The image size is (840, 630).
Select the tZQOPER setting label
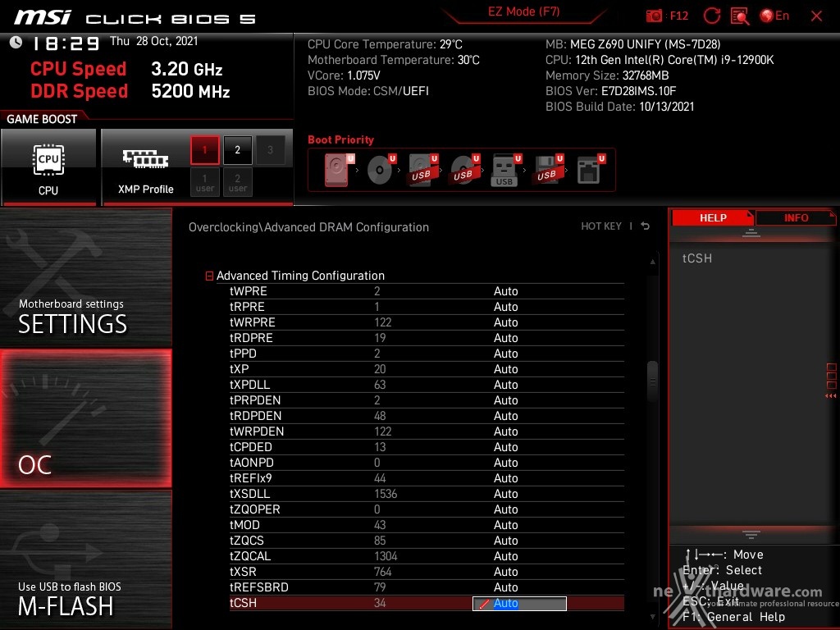(x=255, y=509)
